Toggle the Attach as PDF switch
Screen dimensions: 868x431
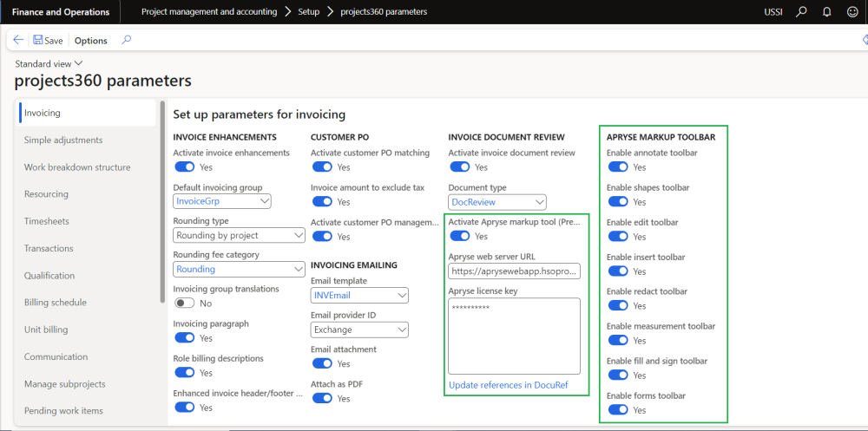click(x=321, y=399)
